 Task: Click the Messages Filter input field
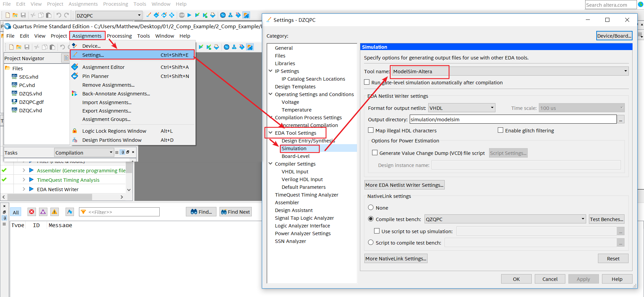[x=119, y=212]
